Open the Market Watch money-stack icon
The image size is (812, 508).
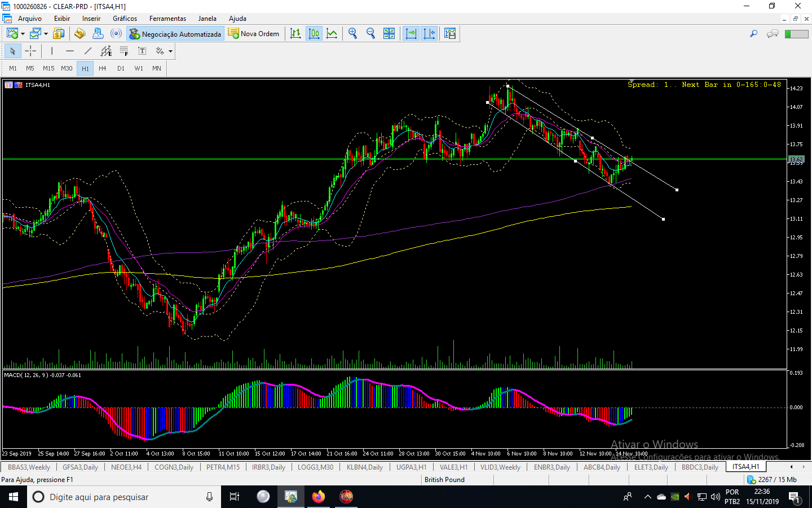tap(80, 34)
